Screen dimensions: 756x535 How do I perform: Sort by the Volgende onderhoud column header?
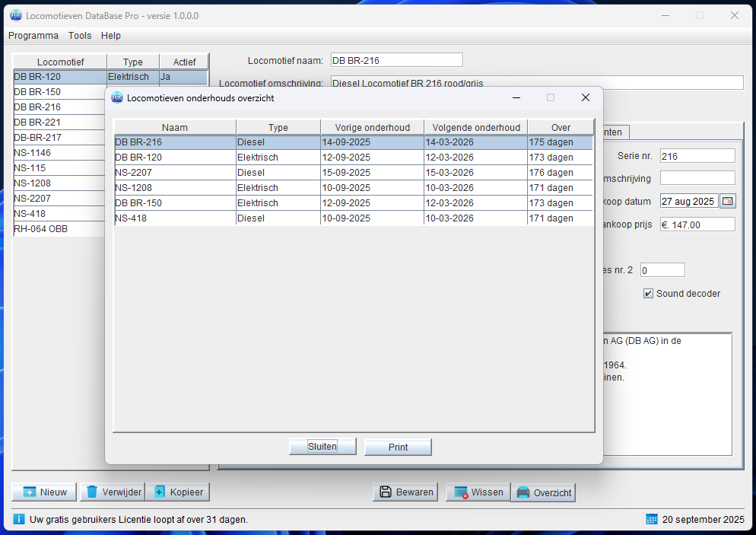pyautogui.click(x=476, y=128)
